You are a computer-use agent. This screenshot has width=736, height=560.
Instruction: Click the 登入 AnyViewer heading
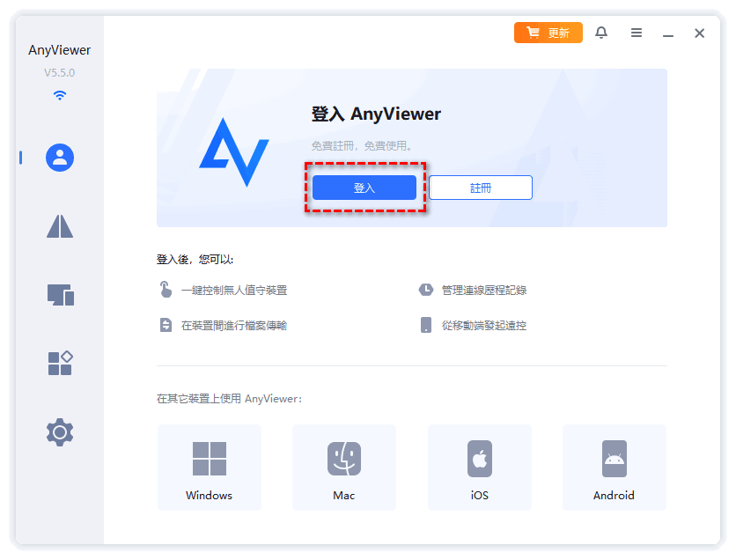pos(376,114)
